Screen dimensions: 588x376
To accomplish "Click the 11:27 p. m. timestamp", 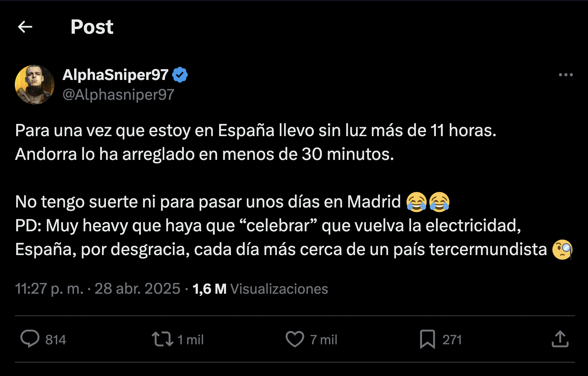I will (49, 289).
